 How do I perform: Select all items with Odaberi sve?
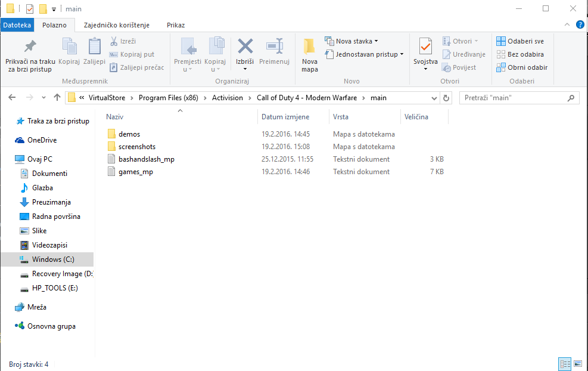coord(520,41)
